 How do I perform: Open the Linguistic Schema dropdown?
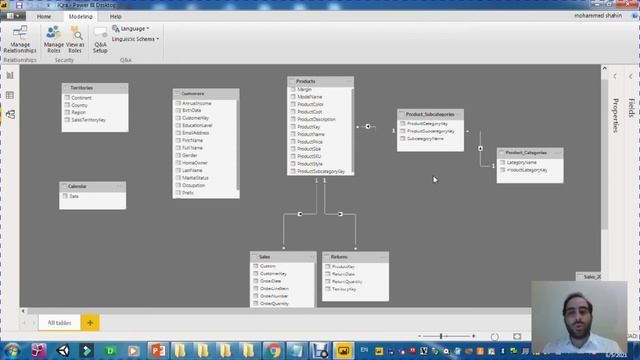[135, 39]
